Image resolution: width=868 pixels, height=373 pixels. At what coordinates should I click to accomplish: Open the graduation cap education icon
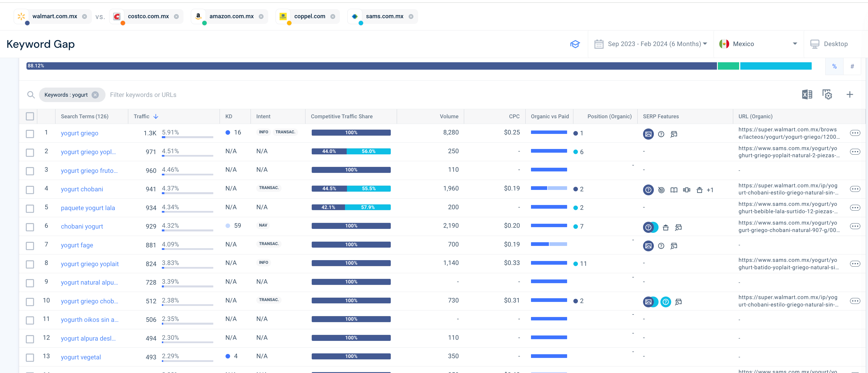575,44
